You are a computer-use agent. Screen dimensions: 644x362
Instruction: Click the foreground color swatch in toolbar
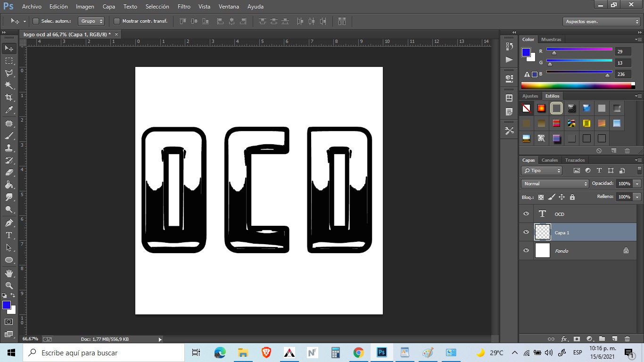pyautogui.click(x=7, y=305)
